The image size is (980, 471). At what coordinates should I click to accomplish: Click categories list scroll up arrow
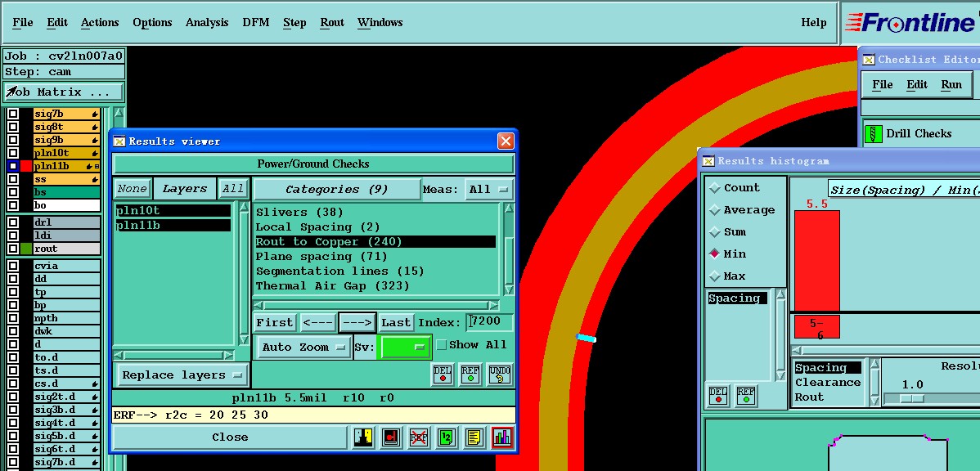(509, 208)
